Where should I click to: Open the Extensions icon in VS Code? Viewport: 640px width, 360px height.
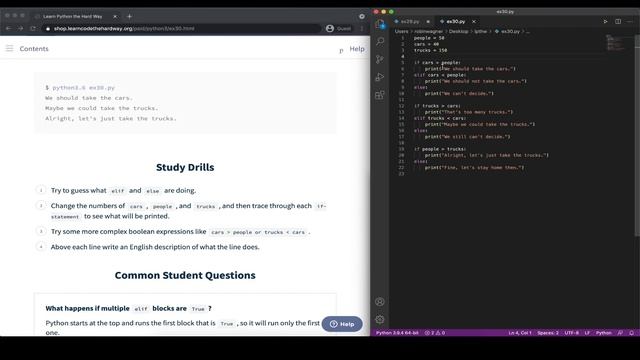[x=380, y=95]
